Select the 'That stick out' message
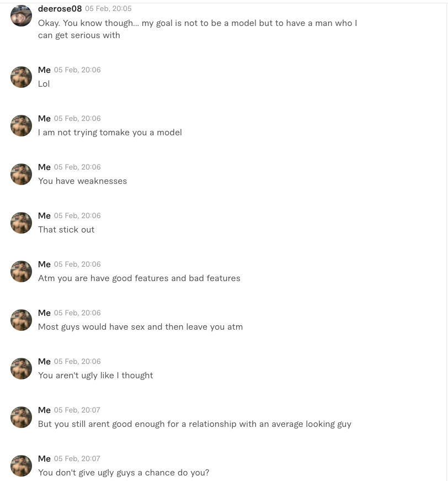Image resolution: width=448 pixels, height=481 pixels. (66, 229)
